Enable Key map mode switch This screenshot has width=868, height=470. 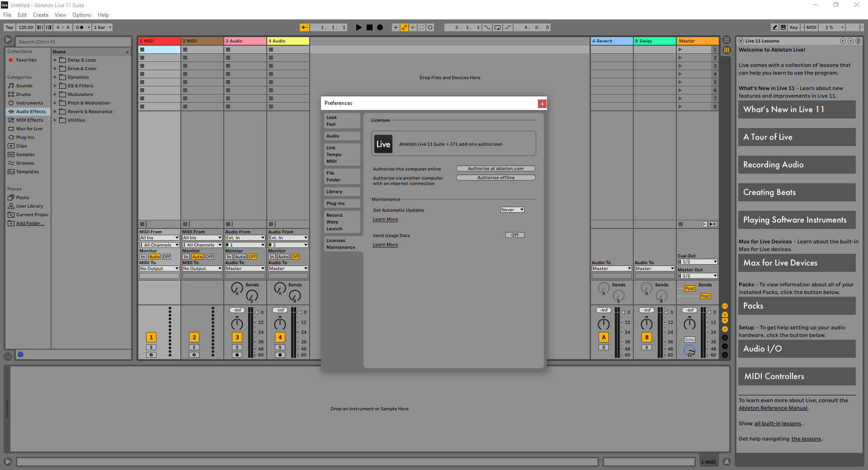coord(794,27)
